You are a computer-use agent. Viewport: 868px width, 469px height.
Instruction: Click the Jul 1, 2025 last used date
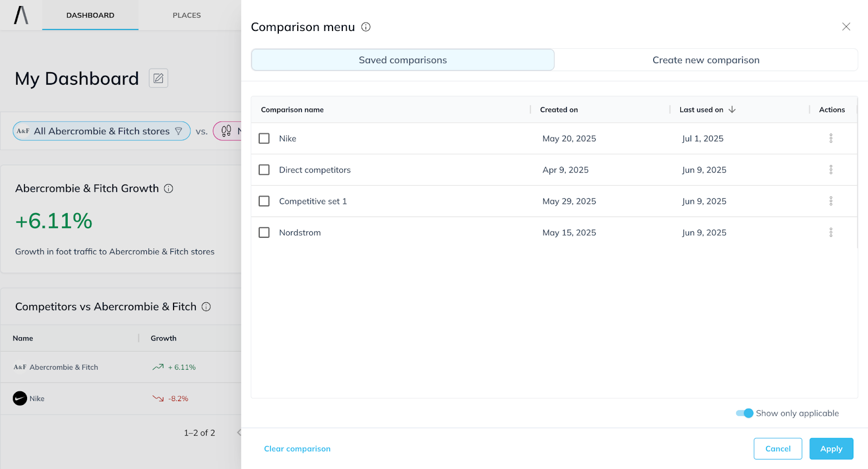(x=703, y=138)
